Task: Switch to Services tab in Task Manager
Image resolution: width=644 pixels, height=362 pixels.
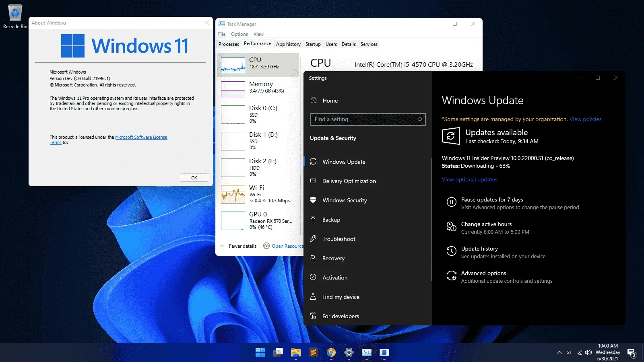Action: pos(369,44)
